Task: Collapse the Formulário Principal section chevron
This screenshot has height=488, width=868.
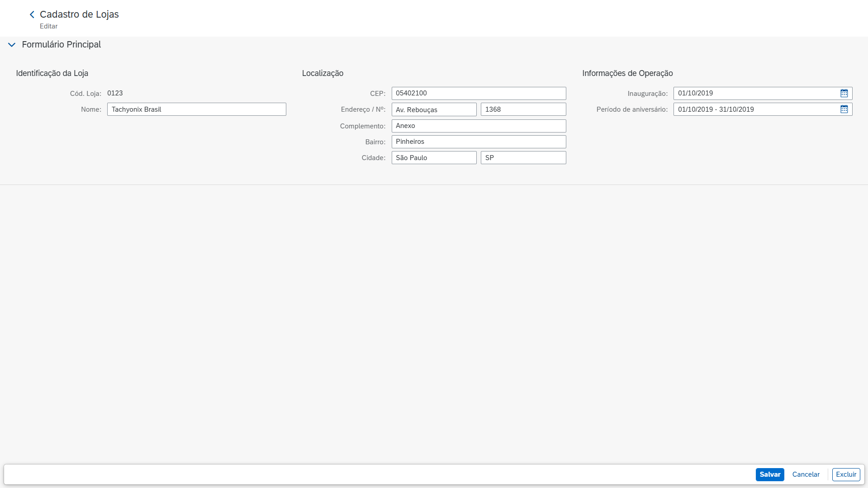Action: pyautogui.click(x=12, y=45)
